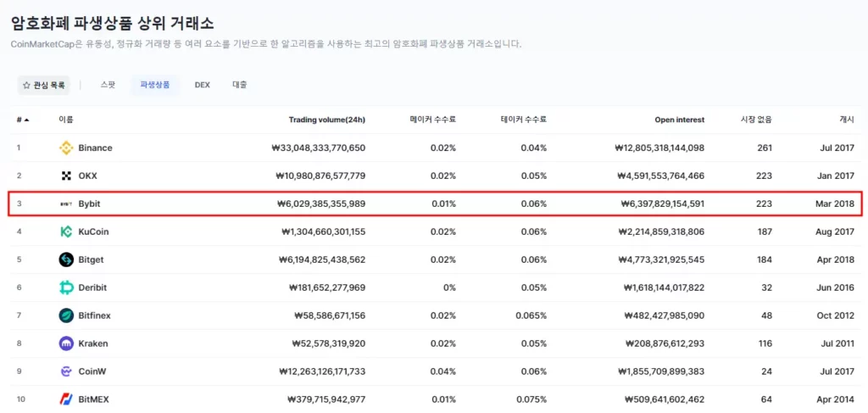Open the Bitget exchange link
Screen dimensions: 868x413
(91, 260)
